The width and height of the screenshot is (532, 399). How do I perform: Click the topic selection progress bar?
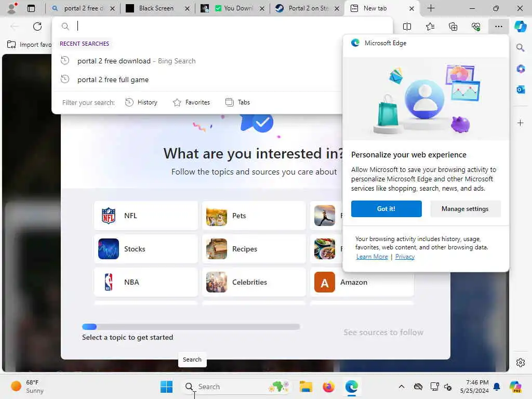tap(191, 327)
